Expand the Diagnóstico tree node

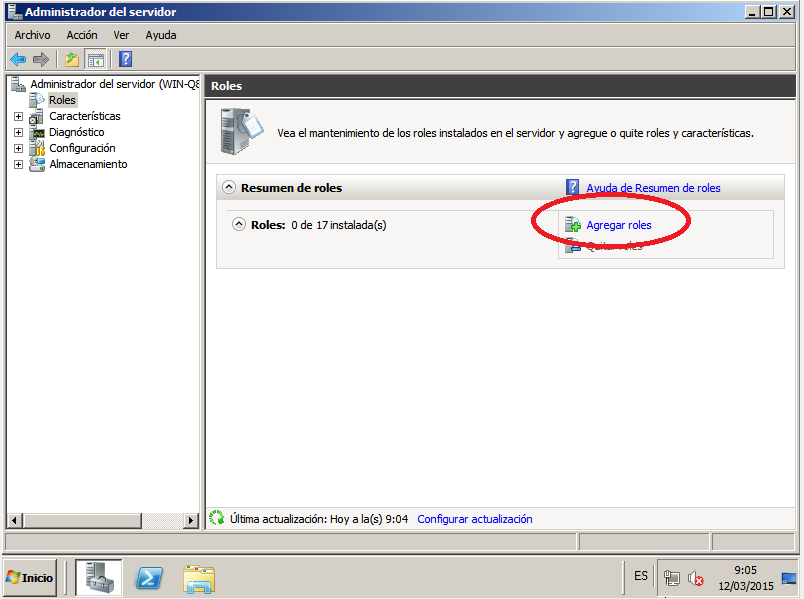tap(18, 132)
